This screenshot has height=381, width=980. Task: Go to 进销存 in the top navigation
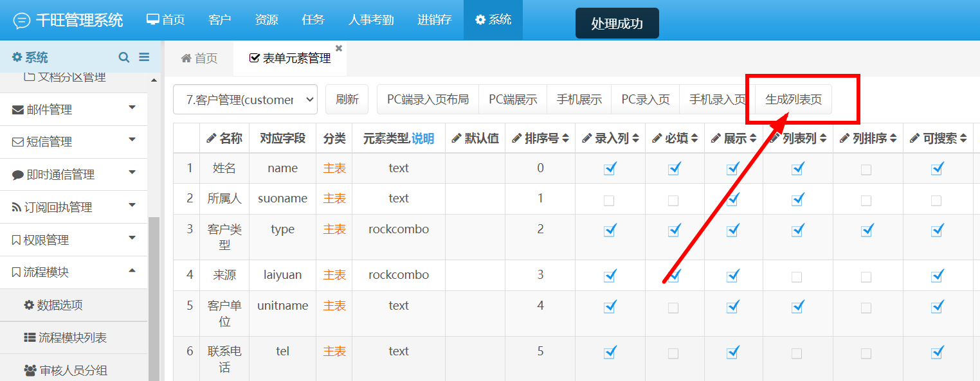[x=435, y=20]
